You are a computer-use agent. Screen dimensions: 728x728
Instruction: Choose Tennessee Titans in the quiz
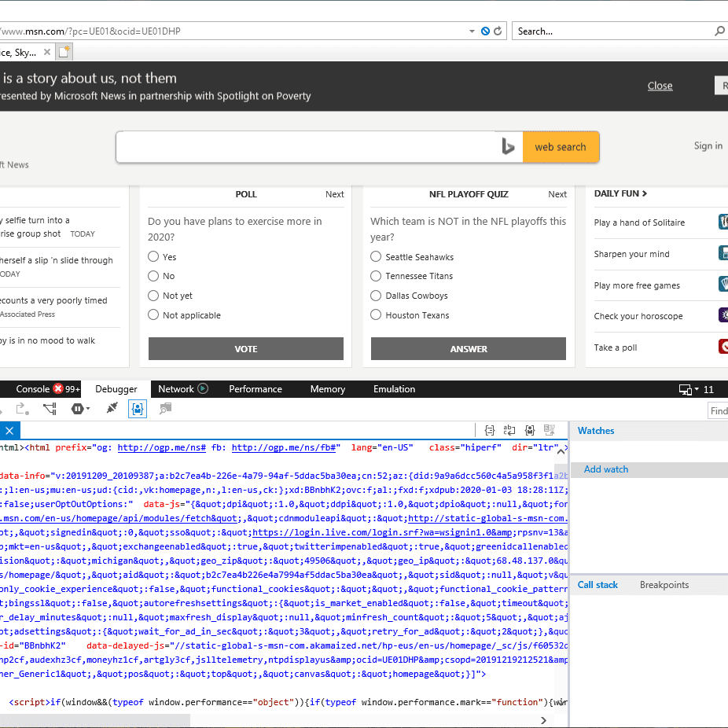click(x=376, y=276)
